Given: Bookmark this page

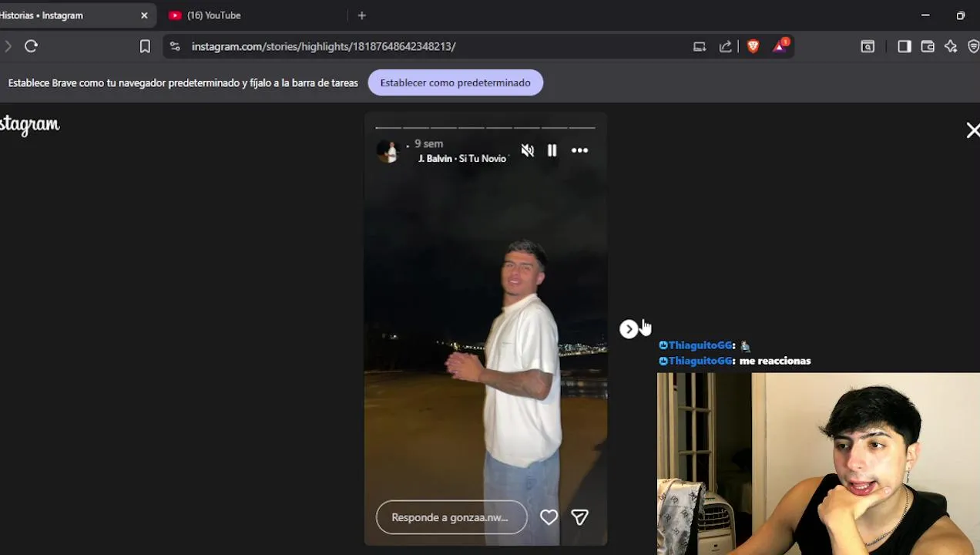Looking at the screenshot, I should click(145, 46).
